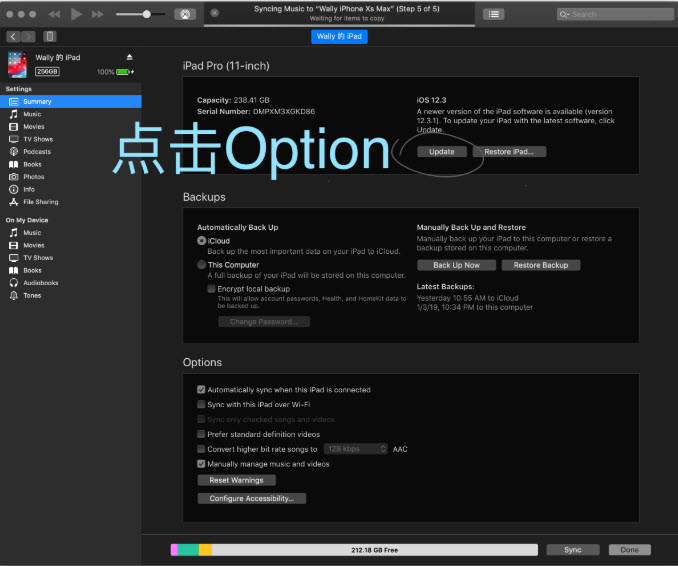Viewport: 678px width, 566px height.
Task: Click the play button
Action: pyautogui.click(x=76, y=14)
